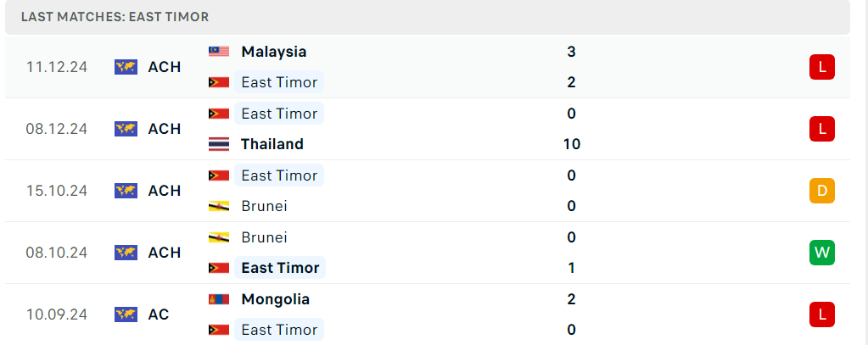Click world map icon beside 11.12.24
This screenshot has width=868, height=345.
(x=126, y=67)
